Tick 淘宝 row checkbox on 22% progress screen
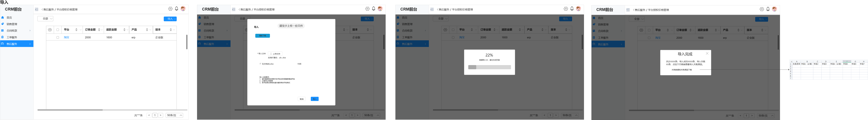The width and height of the screenshot is (868, 120). pos(453,37)
